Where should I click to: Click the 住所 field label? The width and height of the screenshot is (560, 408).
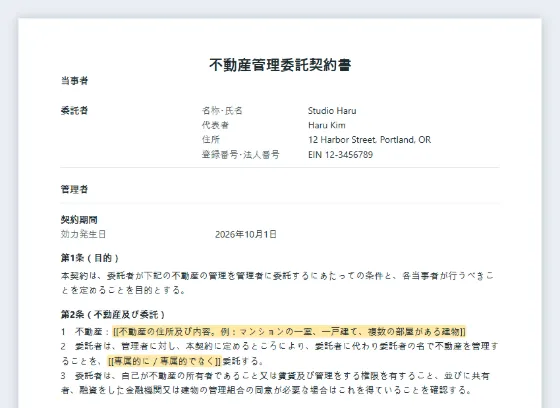pos(211,140)
